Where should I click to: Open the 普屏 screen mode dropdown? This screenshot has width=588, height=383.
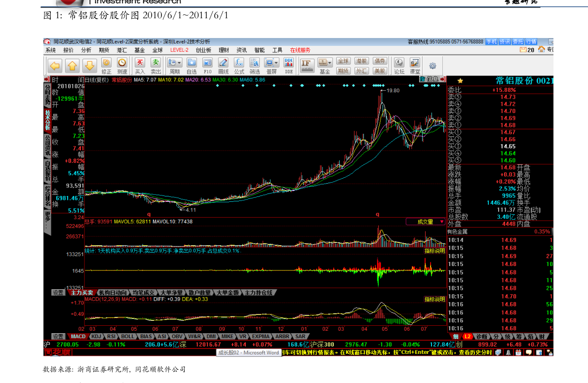[x=276, y=63]
